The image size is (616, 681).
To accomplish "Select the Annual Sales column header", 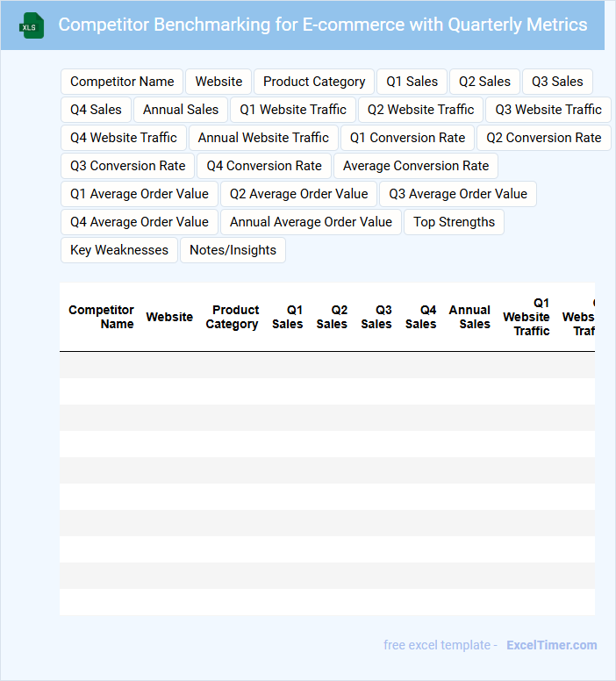I will coord(469,317).
